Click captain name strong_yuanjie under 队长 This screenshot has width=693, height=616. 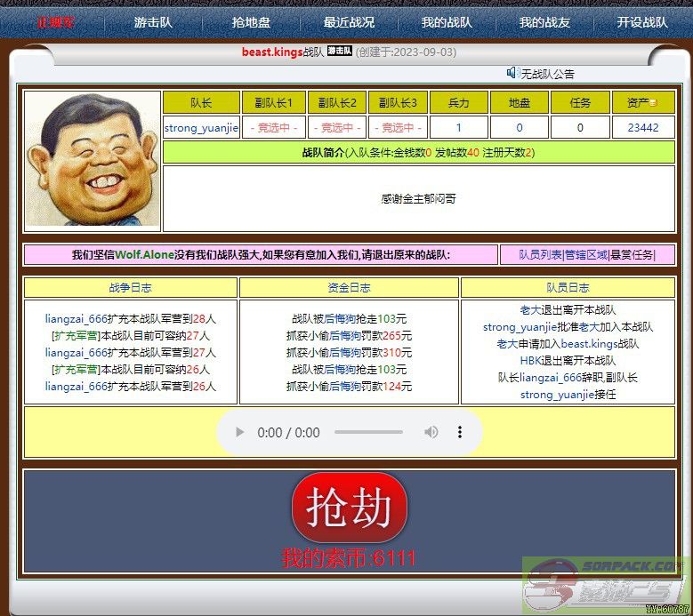201,128
